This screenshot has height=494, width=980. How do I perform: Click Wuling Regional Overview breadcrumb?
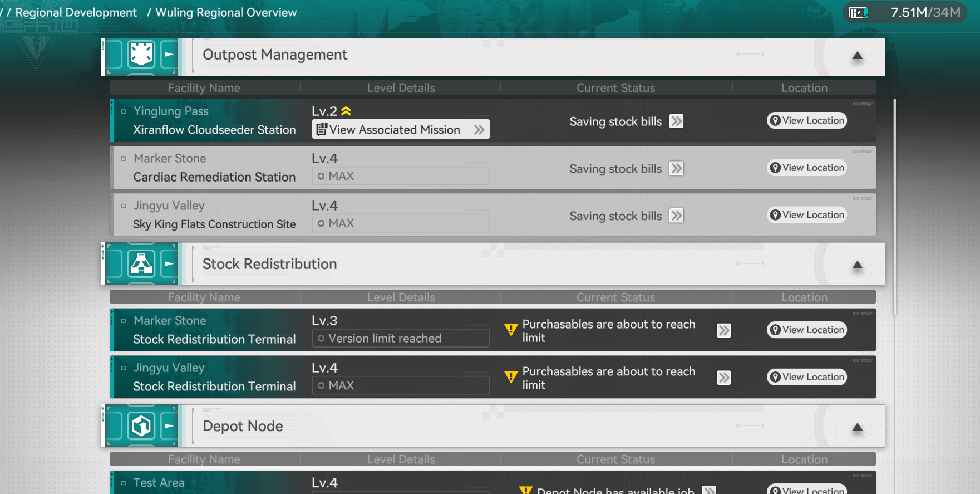[226, 12]
